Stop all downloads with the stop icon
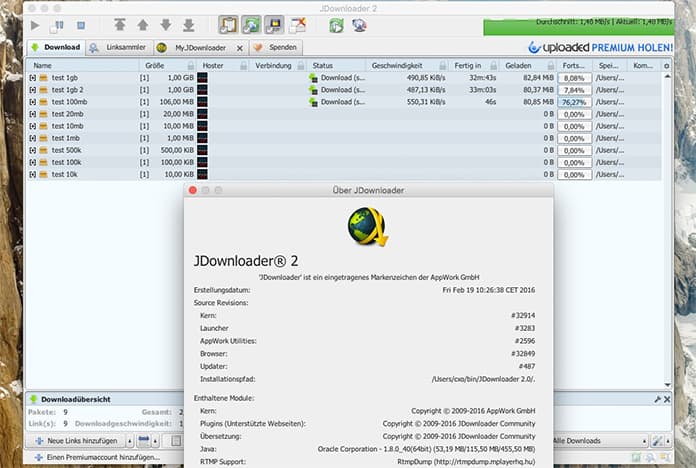 coord(81,25)
